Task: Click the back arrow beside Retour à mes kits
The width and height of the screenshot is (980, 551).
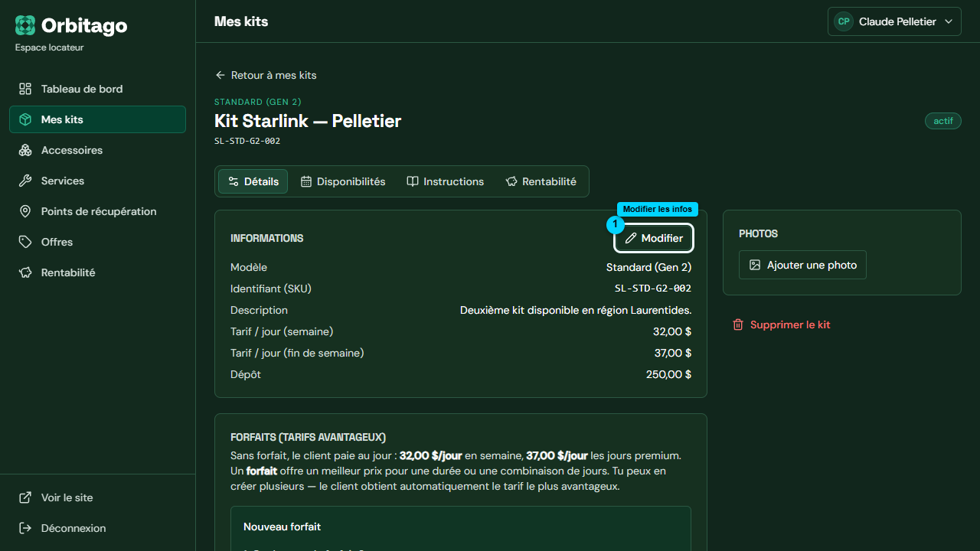Action: (220, 75)
